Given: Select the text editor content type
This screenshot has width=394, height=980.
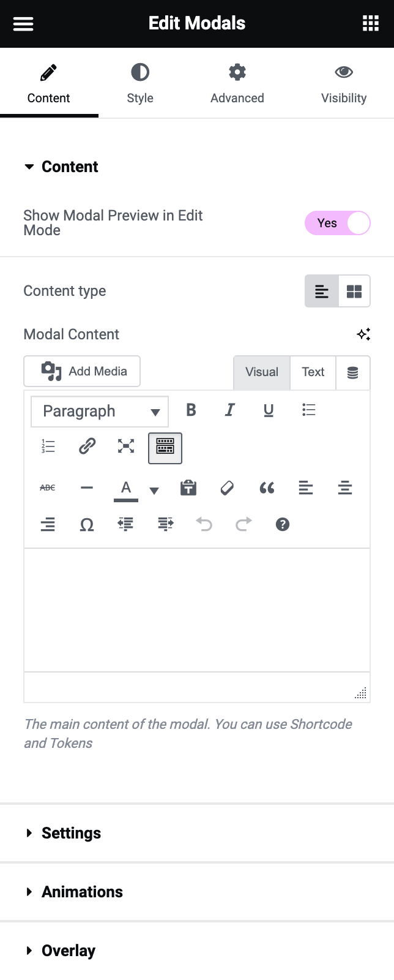Looking at the screenshot, I should click(x=322, y=292).
